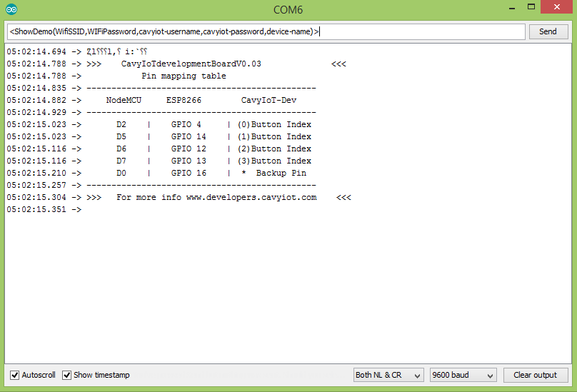Click the Pin mapping table line

coord(184,76)
